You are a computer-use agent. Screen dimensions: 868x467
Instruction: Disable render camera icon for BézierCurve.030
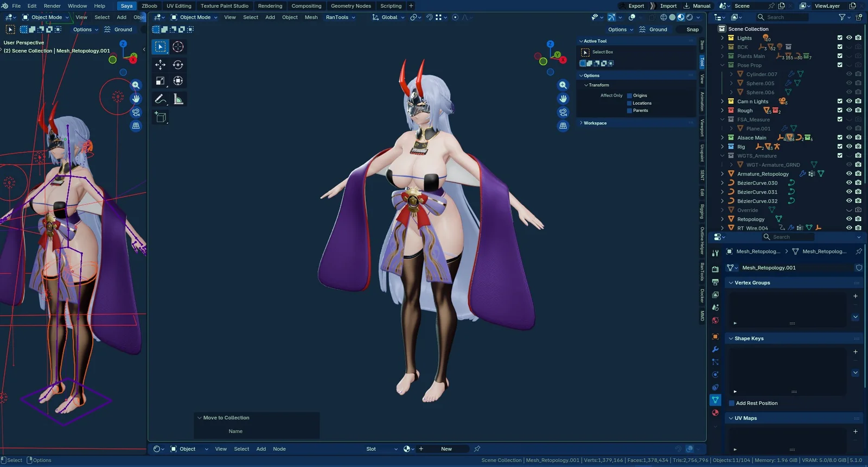(x=858, y=183)
